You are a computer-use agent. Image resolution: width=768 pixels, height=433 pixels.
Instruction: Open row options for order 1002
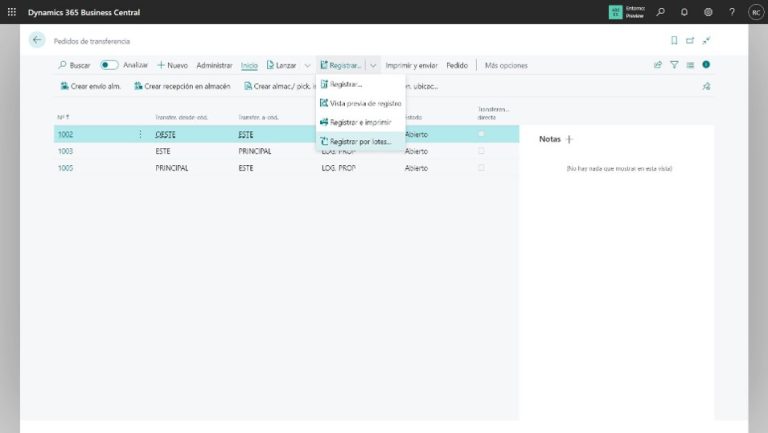(x=139, y=134)
